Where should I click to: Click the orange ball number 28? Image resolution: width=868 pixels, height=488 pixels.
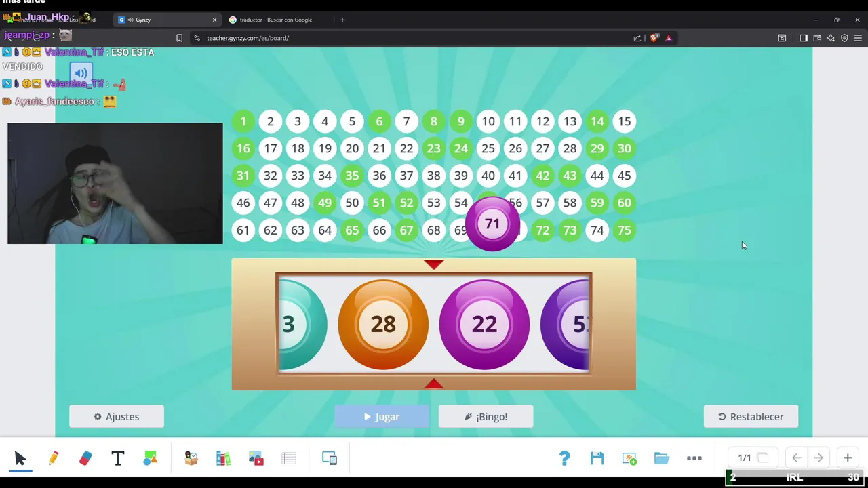pyautogui.click(x=383, y=325)
